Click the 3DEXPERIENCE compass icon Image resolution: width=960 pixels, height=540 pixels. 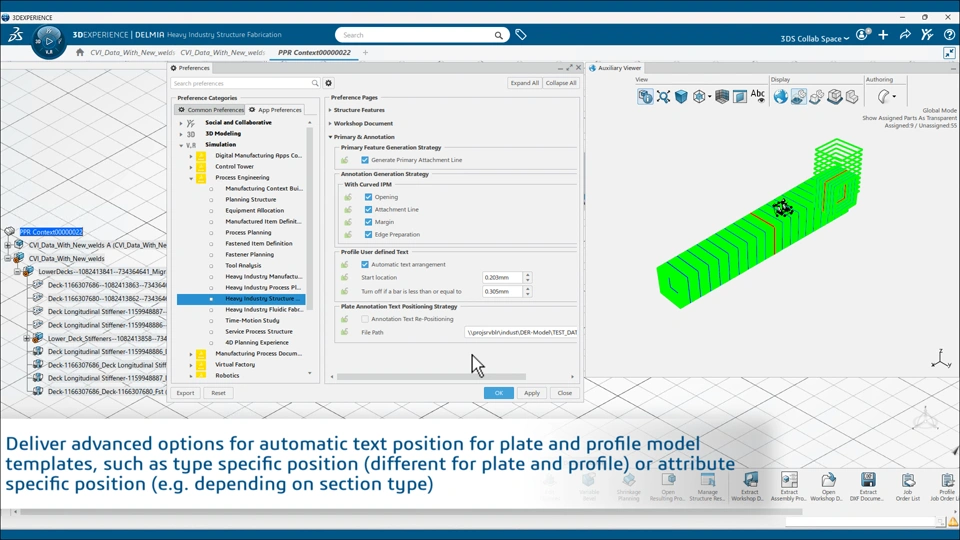[49, 42]
